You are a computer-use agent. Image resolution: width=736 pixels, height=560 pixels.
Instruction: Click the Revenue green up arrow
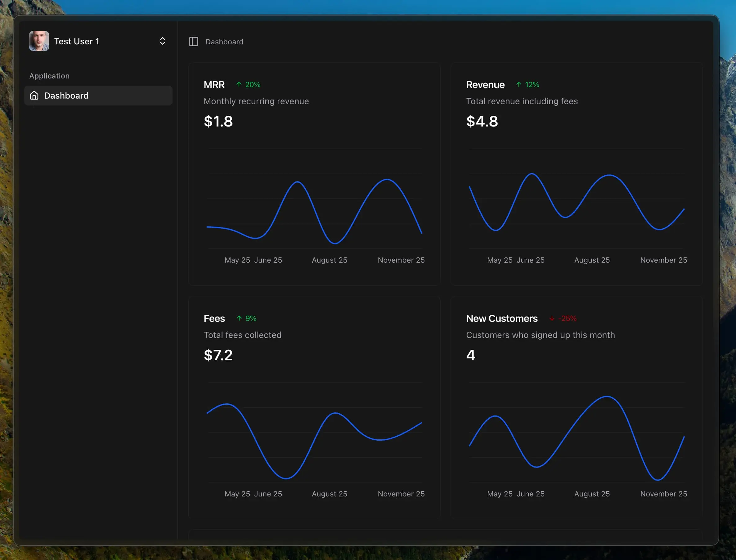[518, 85]
